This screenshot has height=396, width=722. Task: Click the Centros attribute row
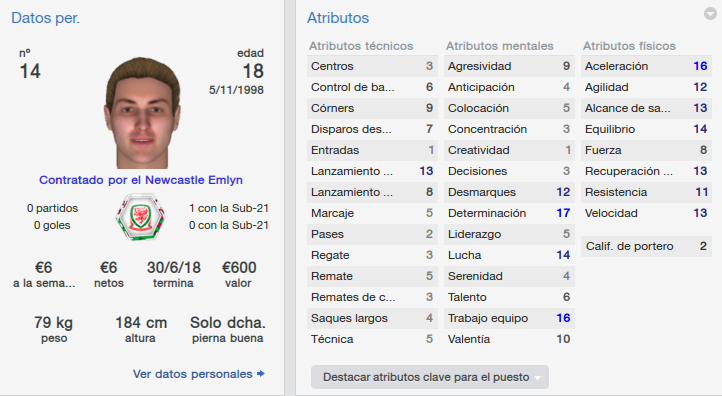372,66
